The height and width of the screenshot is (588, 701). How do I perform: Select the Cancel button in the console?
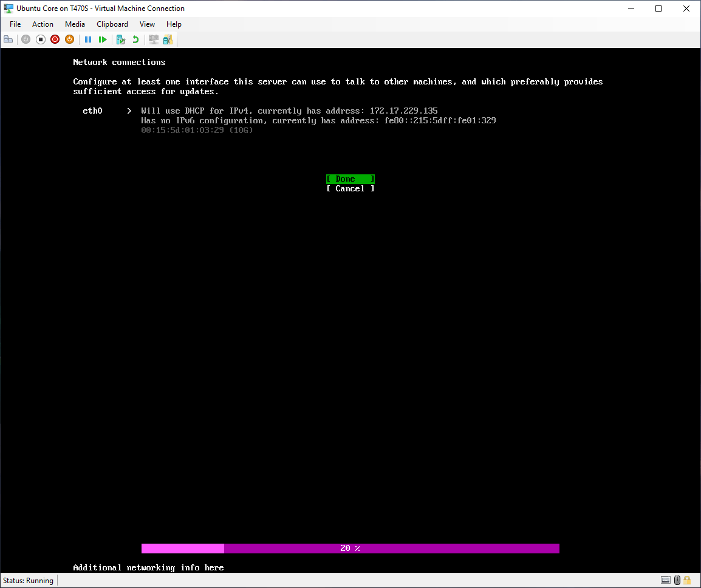coord(350,189)
